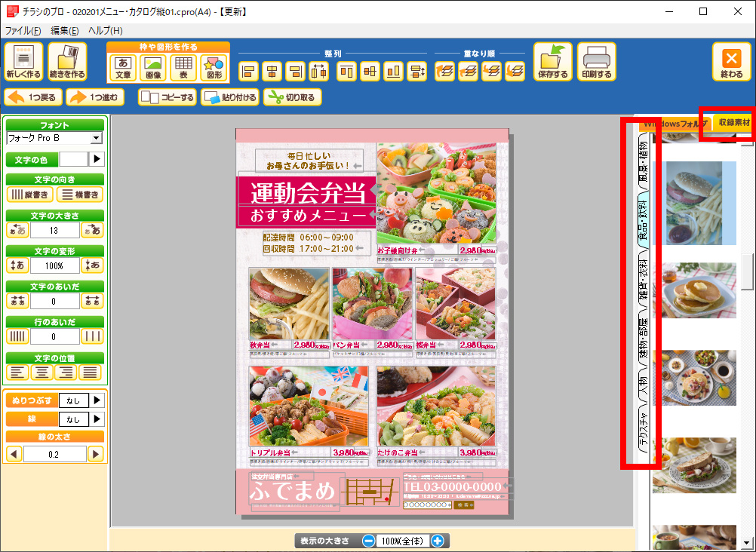
Task: Switch text direction to 横書き
Action: coord(80,195)
